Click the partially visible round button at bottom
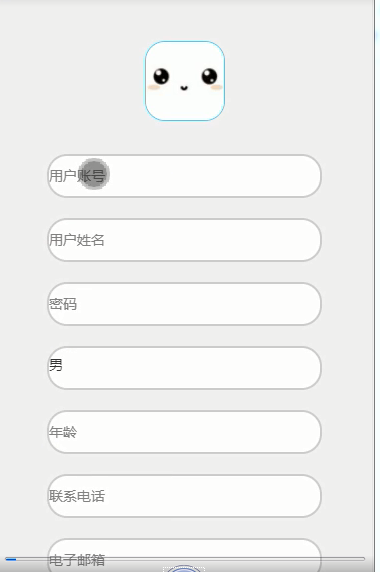 [x=184, y=568]
